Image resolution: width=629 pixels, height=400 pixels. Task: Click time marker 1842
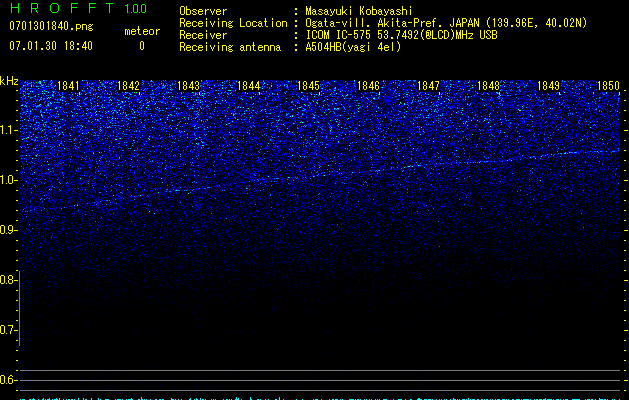tap(128, 86)
